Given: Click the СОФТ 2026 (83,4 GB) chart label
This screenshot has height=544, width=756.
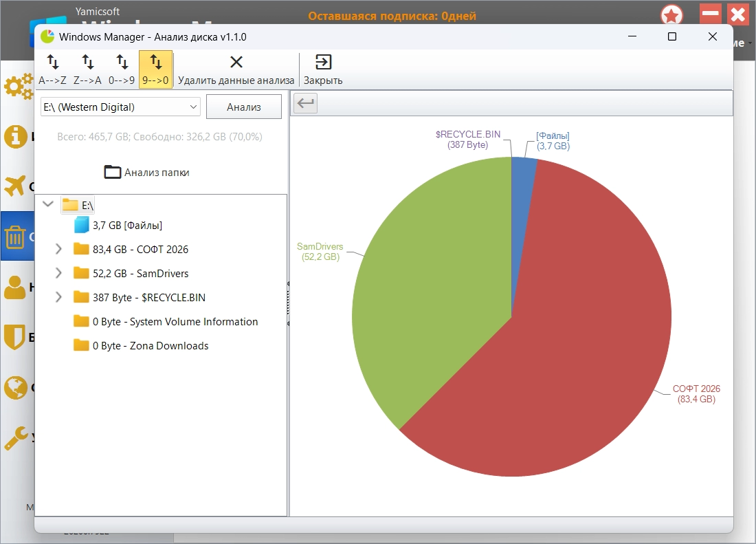Looking at the screenshot, I should (x=696, y=394).
